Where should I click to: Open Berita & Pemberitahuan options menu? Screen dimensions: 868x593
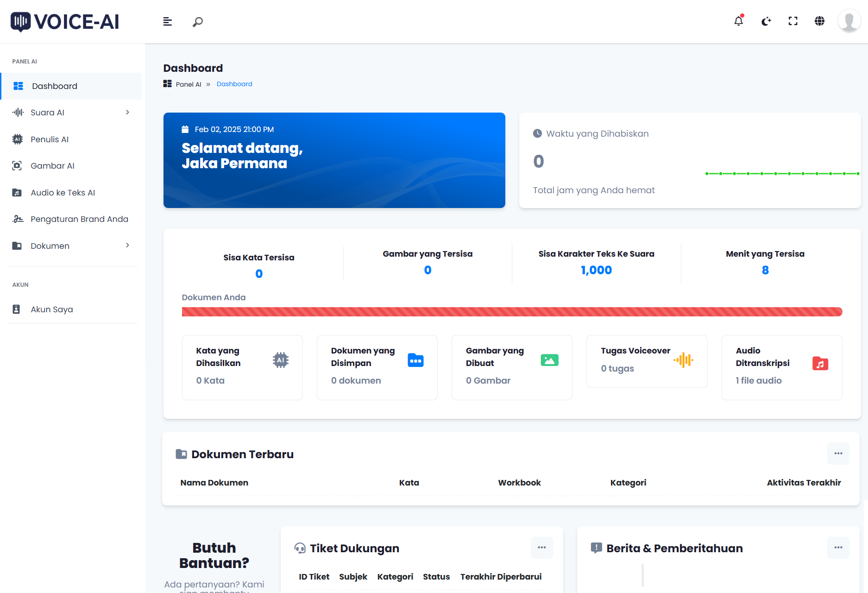[x=838, y=548]
